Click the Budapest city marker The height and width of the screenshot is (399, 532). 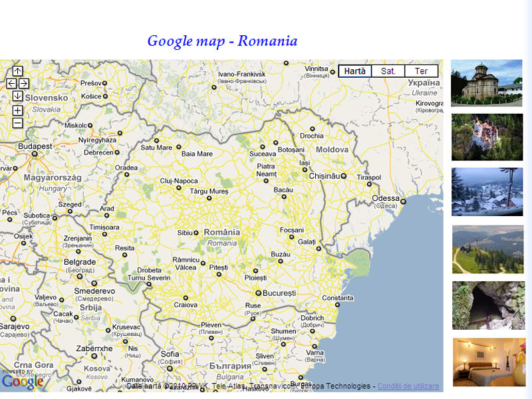pos(35,154)
